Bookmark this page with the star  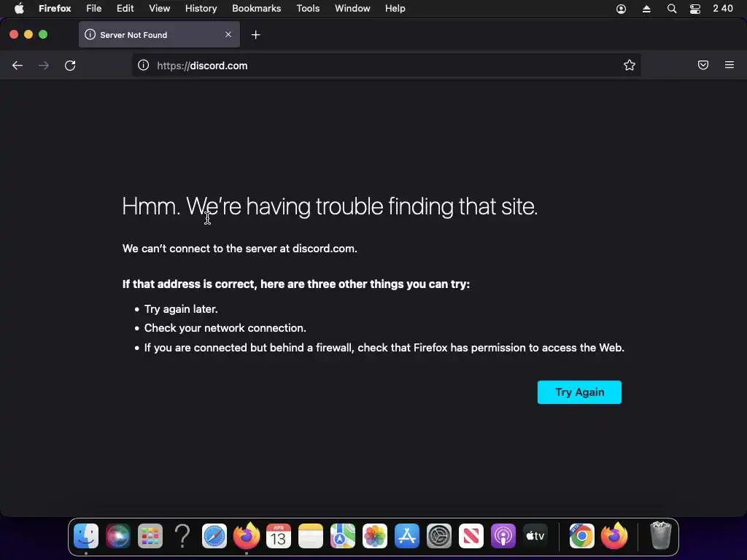coord(630,65)
